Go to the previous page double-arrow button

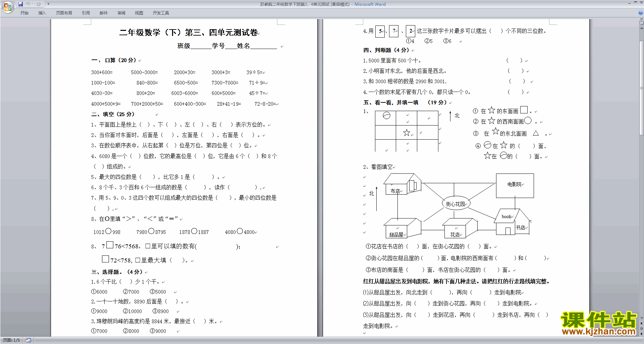point(641,323)
